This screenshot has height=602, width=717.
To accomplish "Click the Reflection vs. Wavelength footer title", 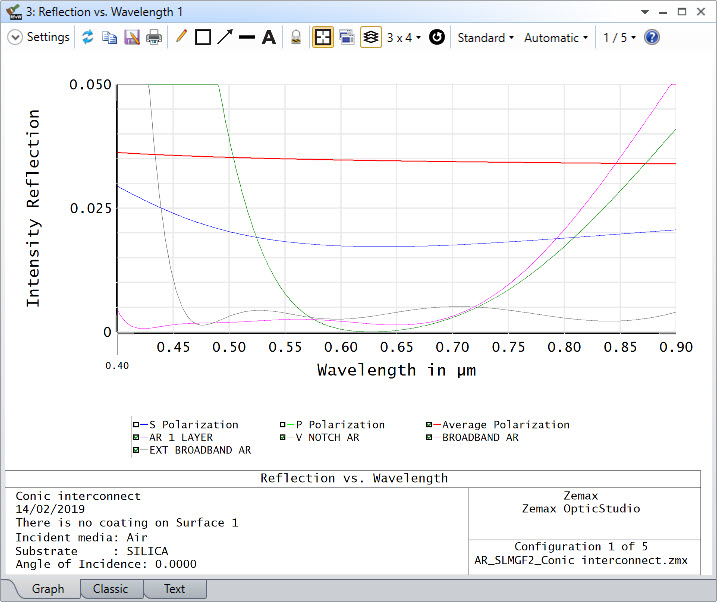I will click(x=354, y=478).
